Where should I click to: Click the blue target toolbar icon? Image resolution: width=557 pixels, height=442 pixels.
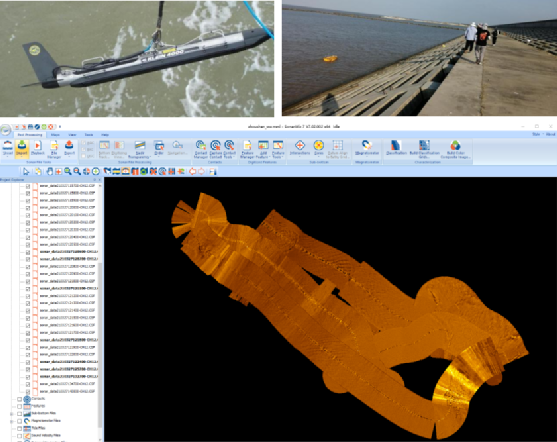(162, 172)
